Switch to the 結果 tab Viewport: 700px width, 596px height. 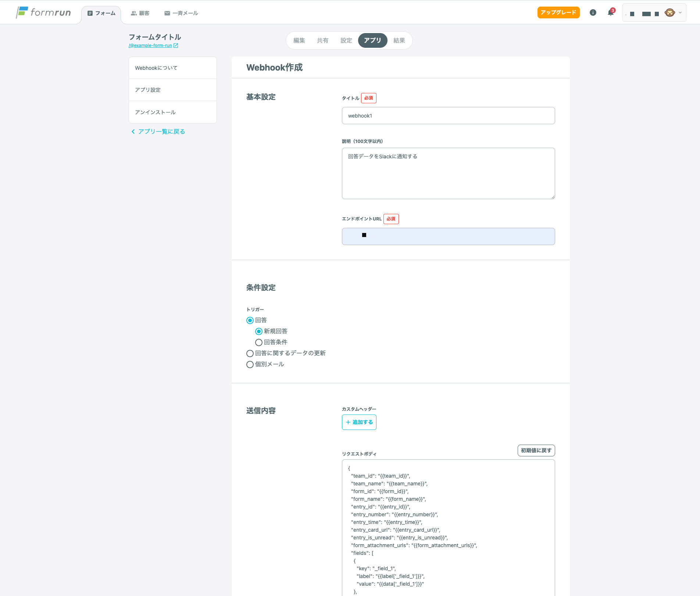pyautogui.click(x=399, y=40)
